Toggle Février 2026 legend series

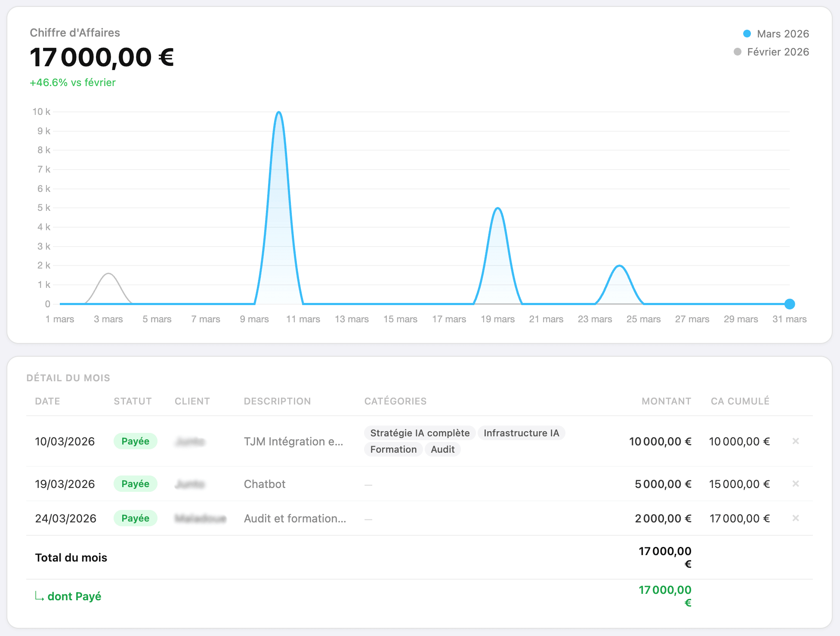coord(771,52)
